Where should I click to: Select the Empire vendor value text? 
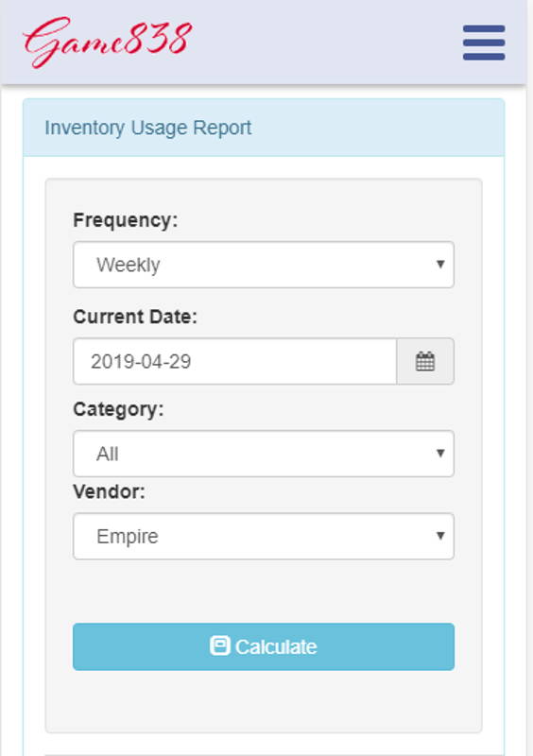pos(128,537)
